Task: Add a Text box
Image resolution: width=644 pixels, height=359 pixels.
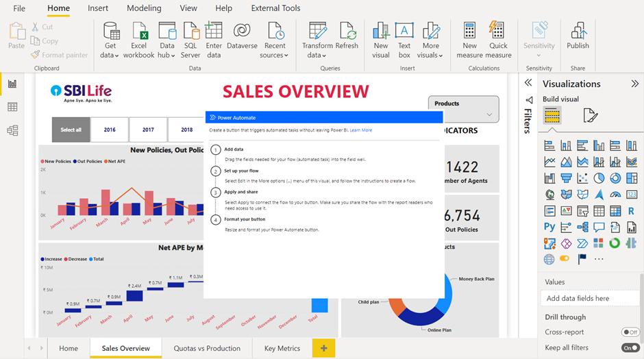Action: click(x=404, y=40)
